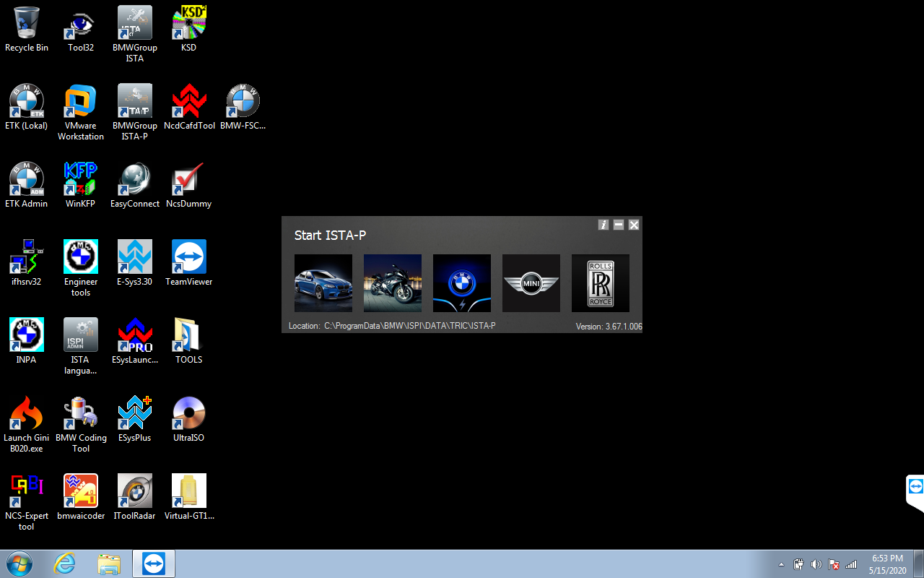Click the ISTA-P location path text
924x578 pixels.
click(x=409, y=326)
